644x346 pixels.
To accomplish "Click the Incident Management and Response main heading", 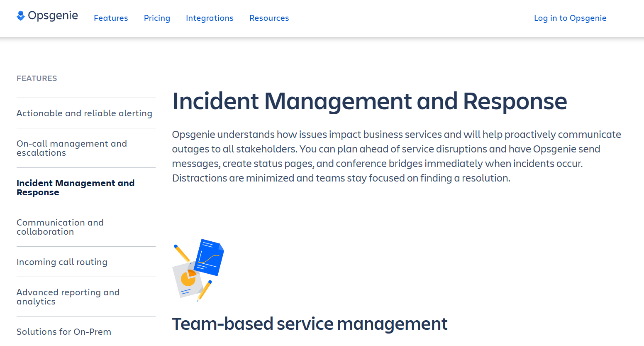I will pos(369,101).
